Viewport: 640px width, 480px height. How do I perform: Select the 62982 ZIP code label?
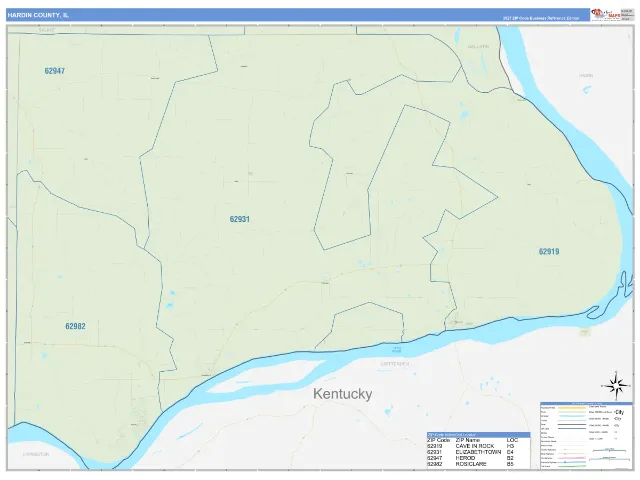[76, 326]
